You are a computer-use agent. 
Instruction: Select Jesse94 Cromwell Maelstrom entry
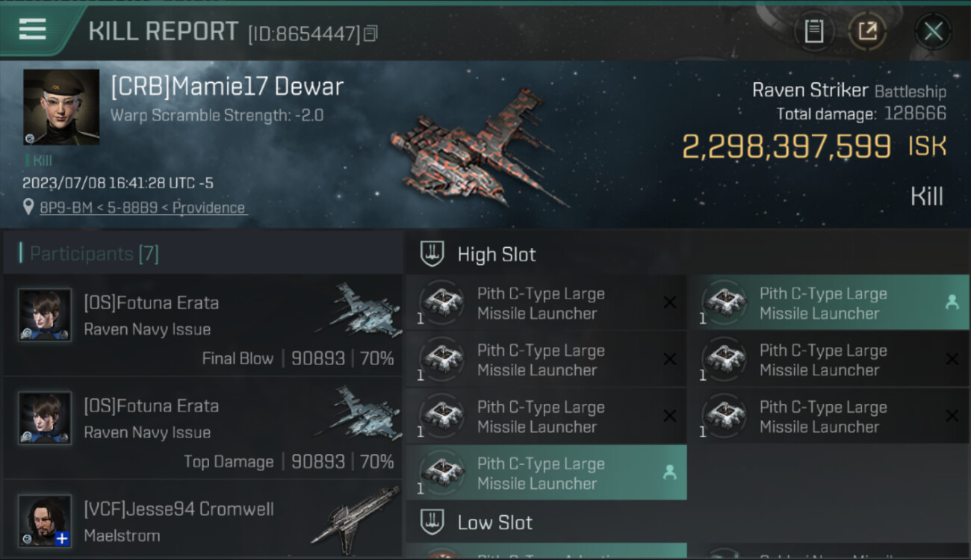click(202, 520)
